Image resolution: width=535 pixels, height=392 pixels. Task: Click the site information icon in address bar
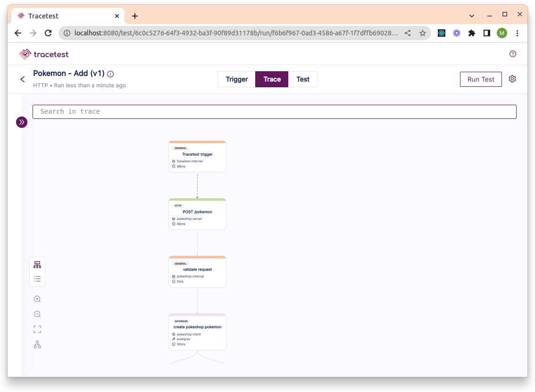tap(67, 33)
